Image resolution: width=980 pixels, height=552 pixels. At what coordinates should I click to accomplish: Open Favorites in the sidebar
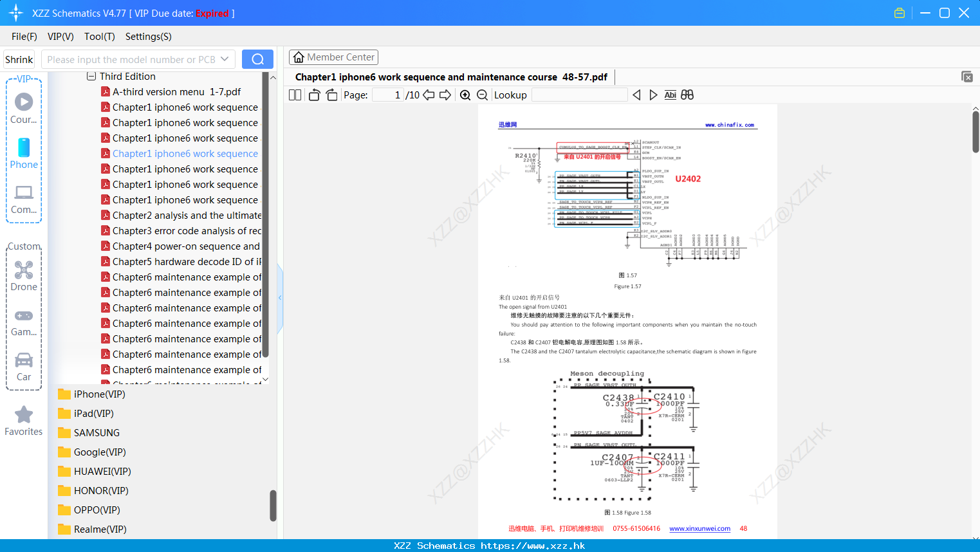pyautogui.click(x=24, y=421)
